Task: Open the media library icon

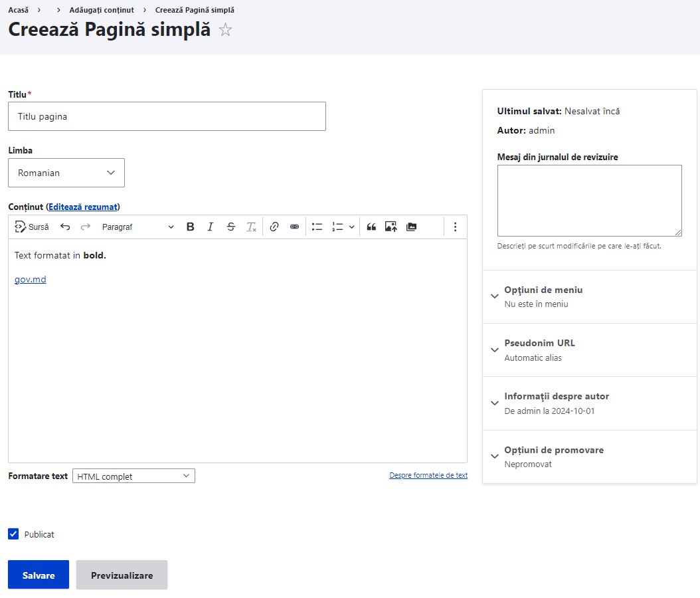Action: pyautogui.click(x=412, y=227)
